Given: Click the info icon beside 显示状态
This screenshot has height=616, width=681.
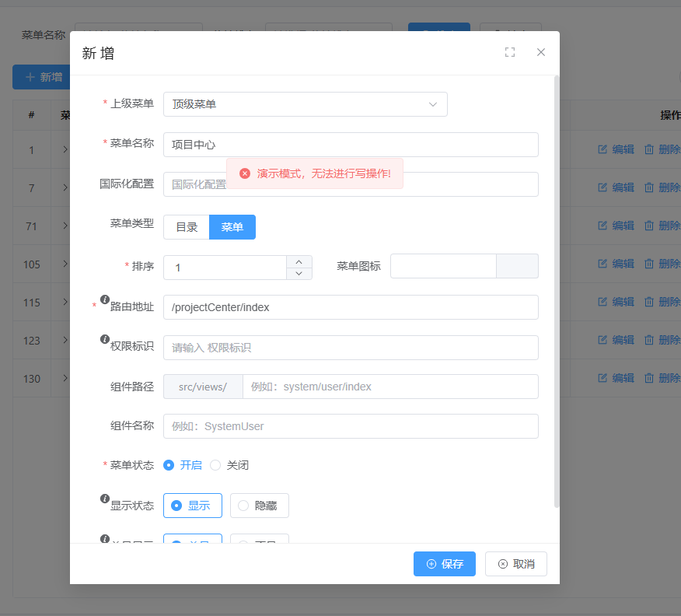Looking at the screenshot, I should [105, 499].
